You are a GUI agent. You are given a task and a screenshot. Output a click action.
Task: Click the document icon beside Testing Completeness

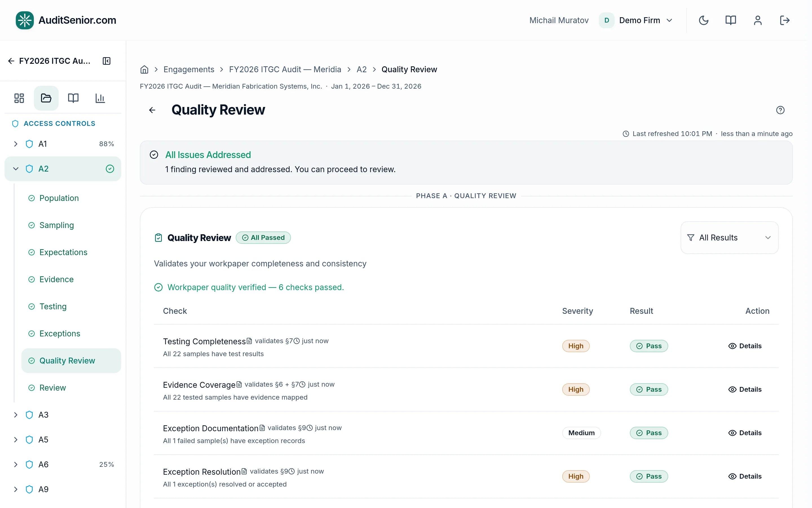249,341
